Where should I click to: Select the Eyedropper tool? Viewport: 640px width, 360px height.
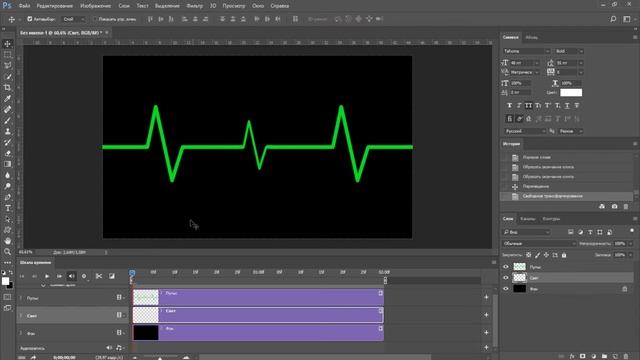click(x=7, y=98)
